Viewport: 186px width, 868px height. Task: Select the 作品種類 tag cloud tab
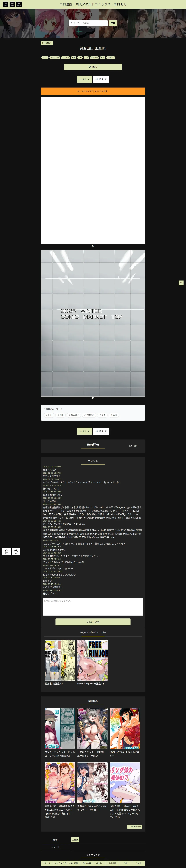point(112,863)
